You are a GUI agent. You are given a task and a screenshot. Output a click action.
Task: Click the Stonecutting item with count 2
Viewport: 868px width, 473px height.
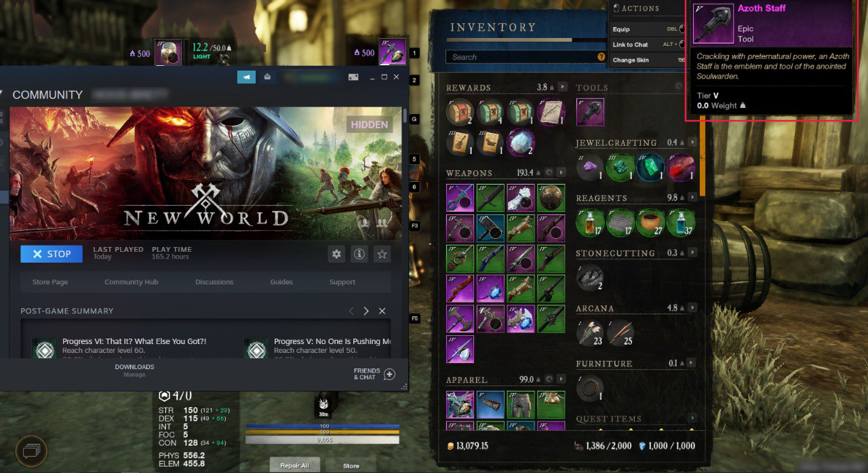[x=590, y=278]
